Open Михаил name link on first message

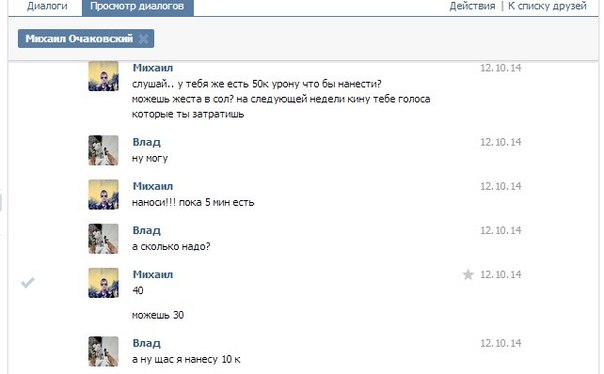click(x=153, y=68)
